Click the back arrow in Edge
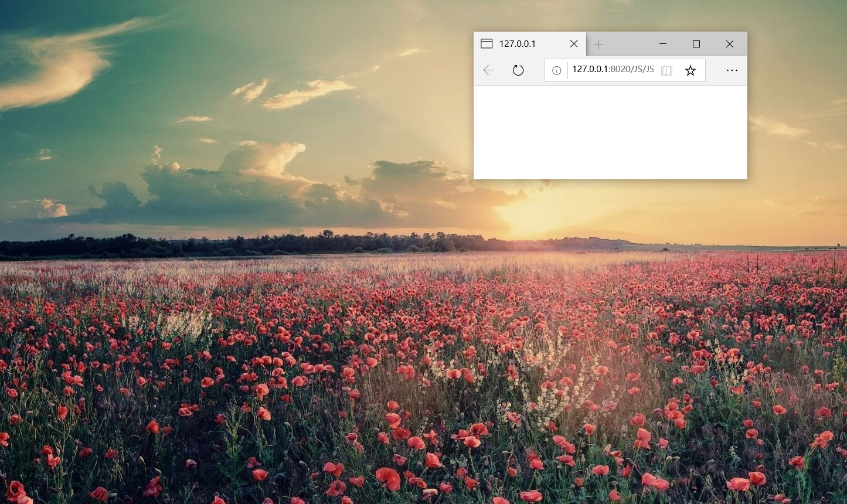Screen dimensions: 847x504 pos(489,70)
